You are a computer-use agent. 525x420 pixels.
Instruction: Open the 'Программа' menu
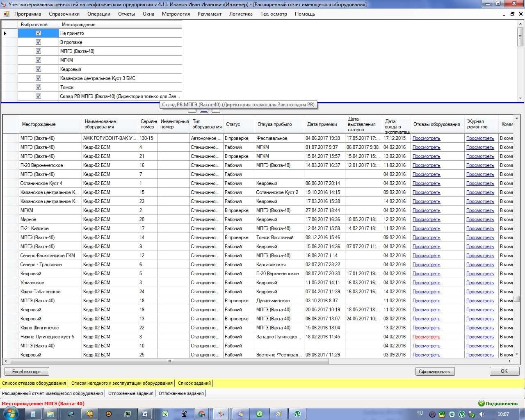click(x=27, y=14)
